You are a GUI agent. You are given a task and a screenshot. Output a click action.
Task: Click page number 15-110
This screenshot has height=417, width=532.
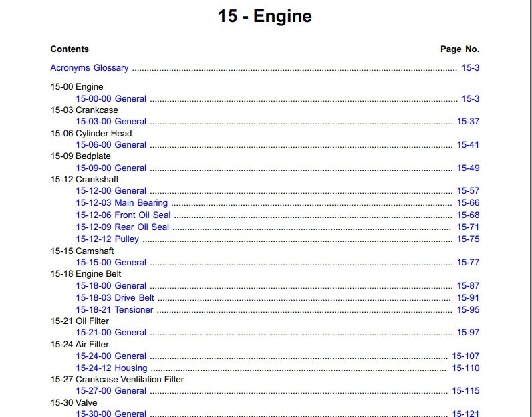466,368
